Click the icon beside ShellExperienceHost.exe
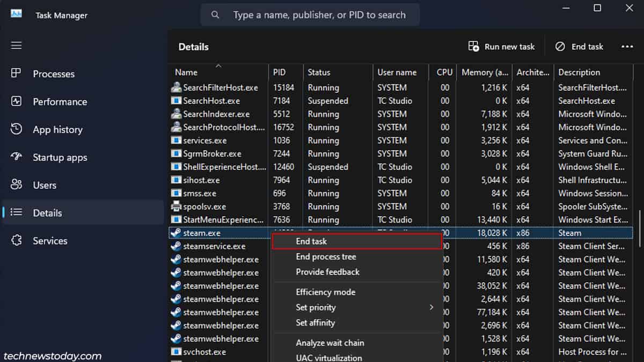 click(176, 167)
